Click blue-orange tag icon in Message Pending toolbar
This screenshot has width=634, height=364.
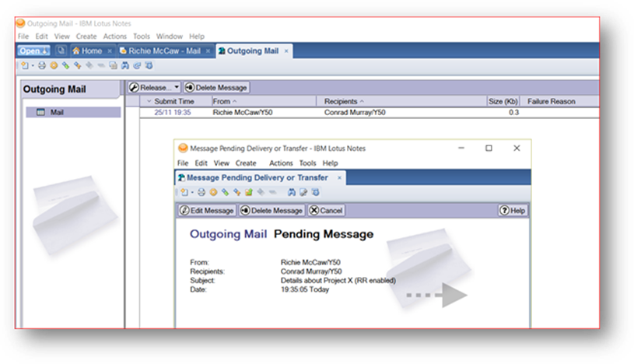point(237,193)
